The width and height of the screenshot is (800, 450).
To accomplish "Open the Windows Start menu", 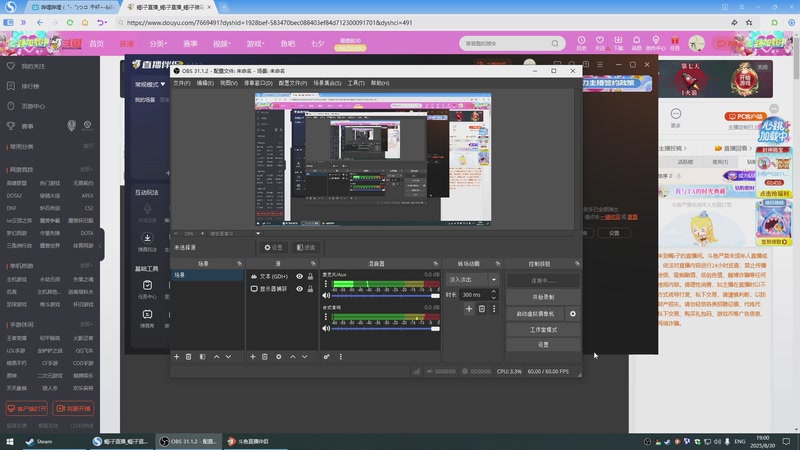I will click(10, 442).
